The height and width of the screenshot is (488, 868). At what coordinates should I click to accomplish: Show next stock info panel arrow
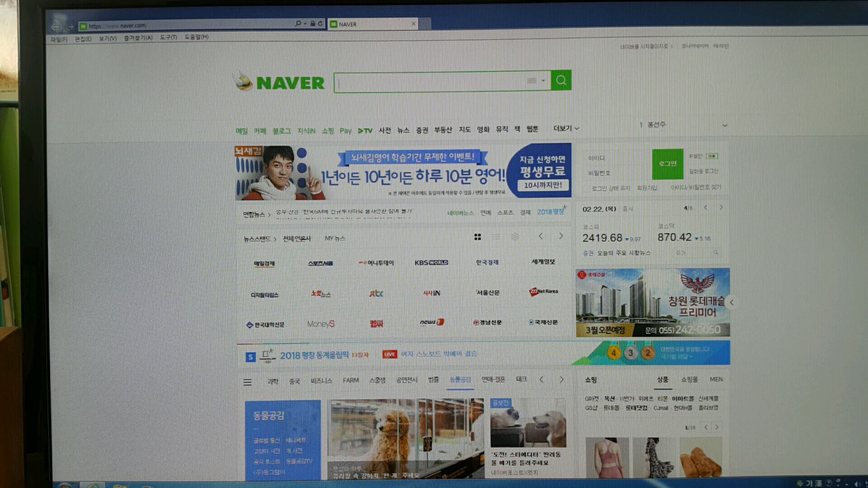click(721, 207)
